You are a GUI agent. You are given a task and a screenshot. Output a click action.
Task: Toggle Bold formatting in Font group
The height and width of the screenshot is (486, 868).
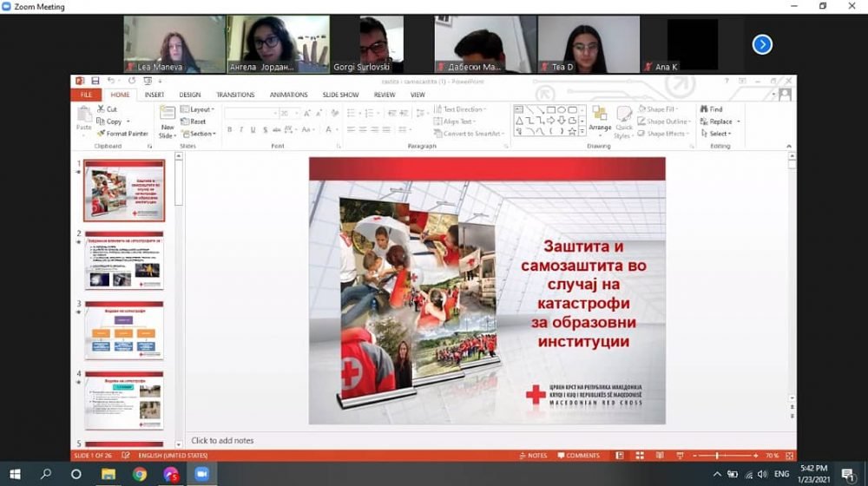coord(230,129)
